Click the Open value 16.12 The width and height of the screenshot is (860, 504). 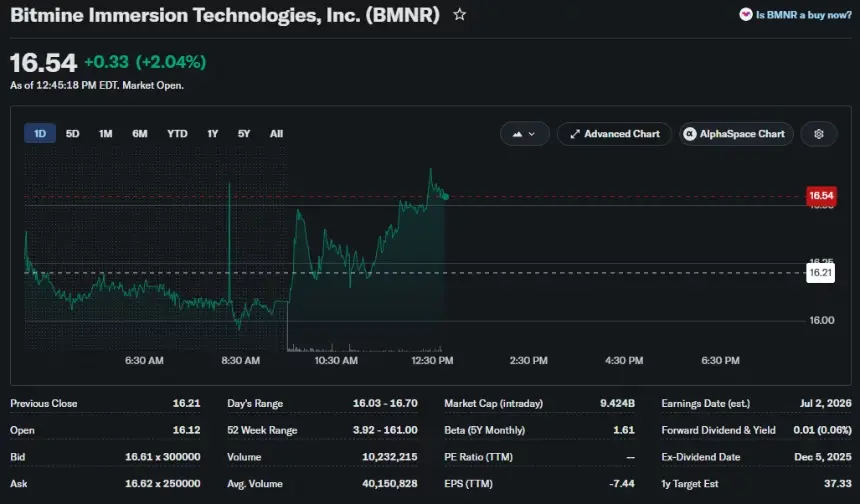coord(186,430)
